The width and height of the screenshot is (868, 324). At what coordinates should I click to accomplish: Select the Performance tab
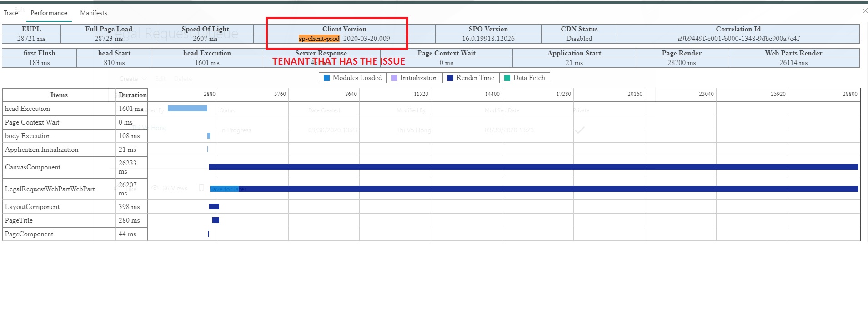click(49, 13)
